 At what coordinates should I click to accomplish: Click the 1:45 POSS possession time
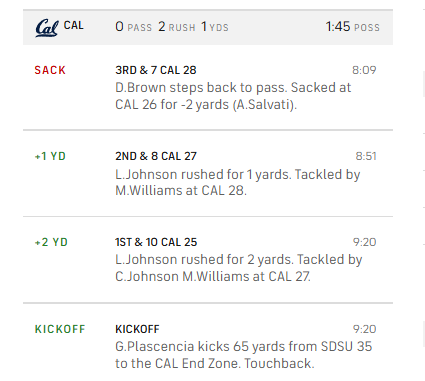point(353,27)
